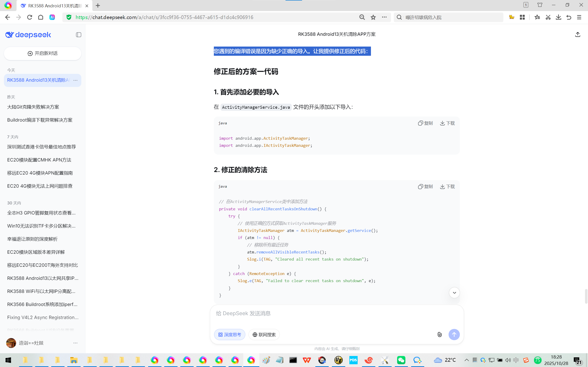This screenshot has height=367, width=588.
Task: Click the browser AI assistant icon
Action: tap(52, 17)
